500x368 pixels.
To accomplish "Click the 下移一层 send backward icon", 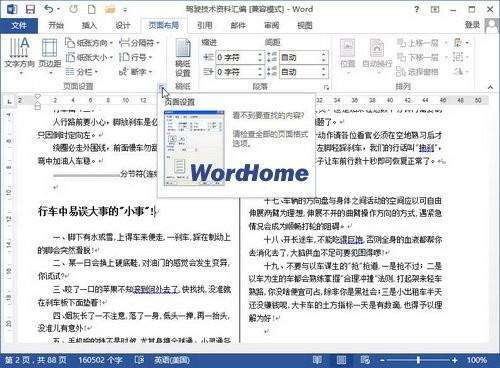I will click(418, 57).
